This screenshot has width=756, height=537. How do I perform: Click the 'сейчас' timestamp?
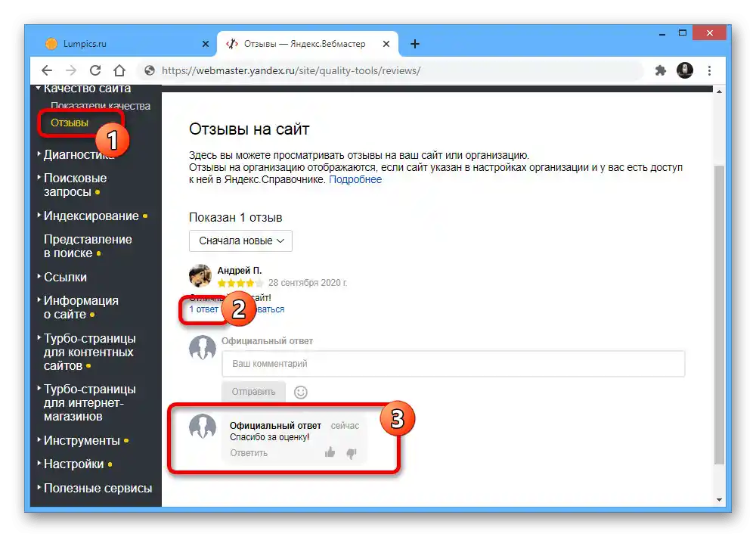click(345, 426)
